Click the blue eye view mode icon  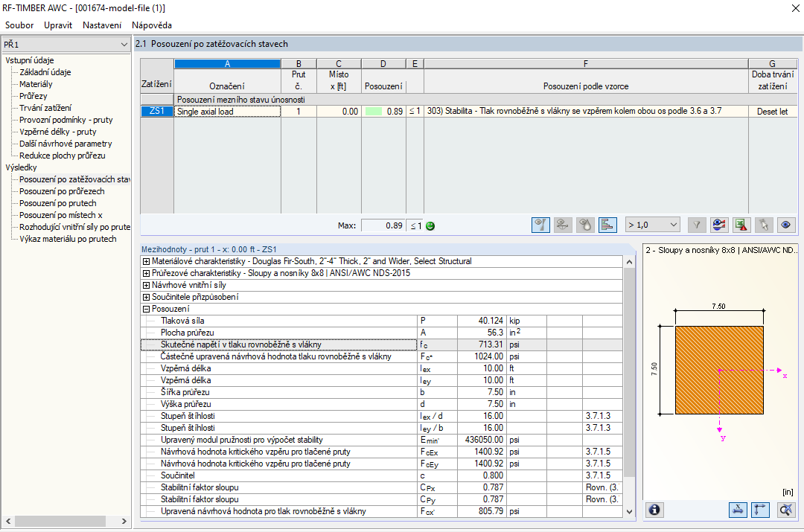(x=786, y=225)
